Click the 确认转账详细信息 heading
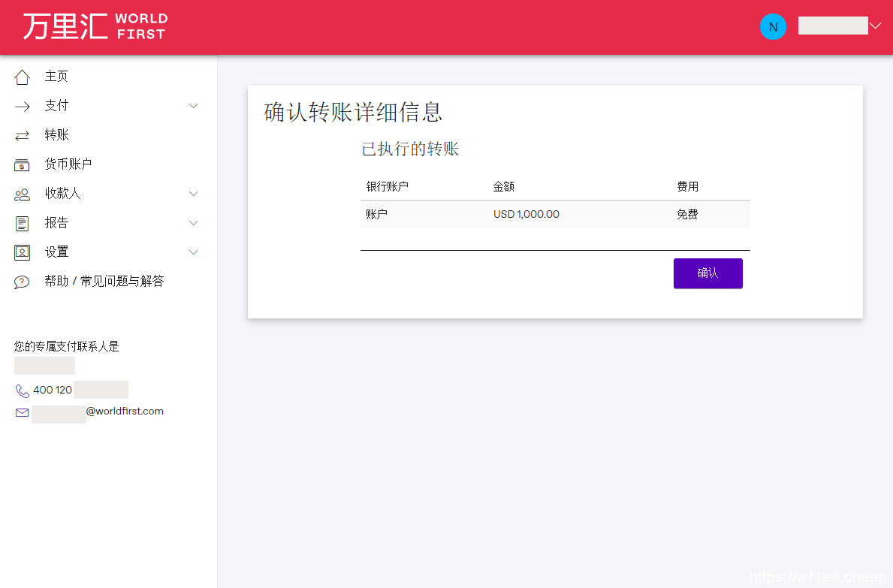893x588 pixels. [x=353, y=112]
